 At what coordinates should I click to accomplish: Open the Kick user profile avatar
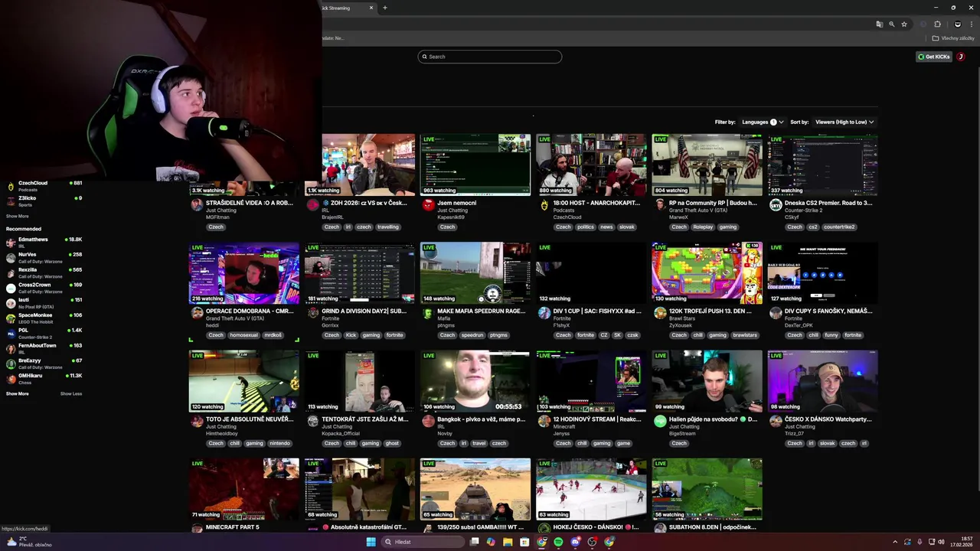(x=960, y=57)
